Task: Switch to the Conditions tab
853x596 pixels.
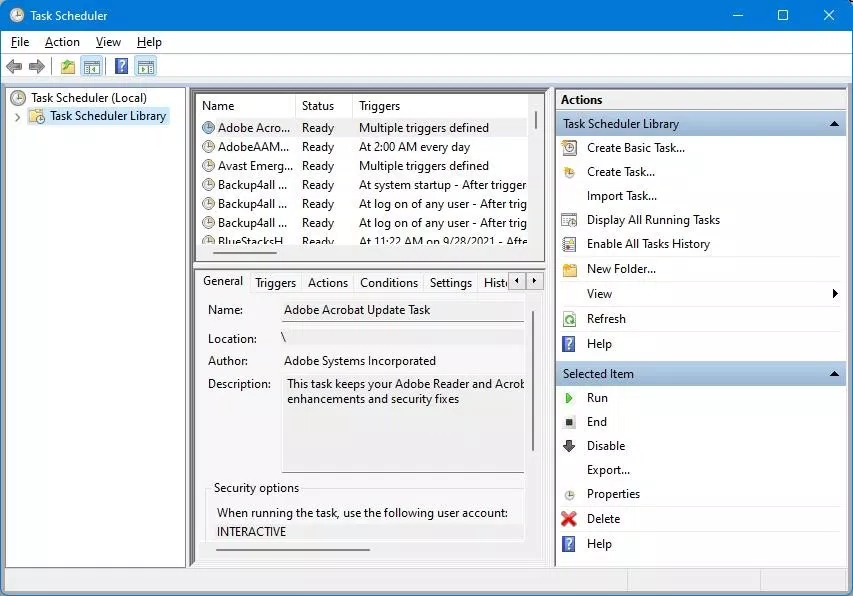Action: pyautogui.click(x=388, y=283)
